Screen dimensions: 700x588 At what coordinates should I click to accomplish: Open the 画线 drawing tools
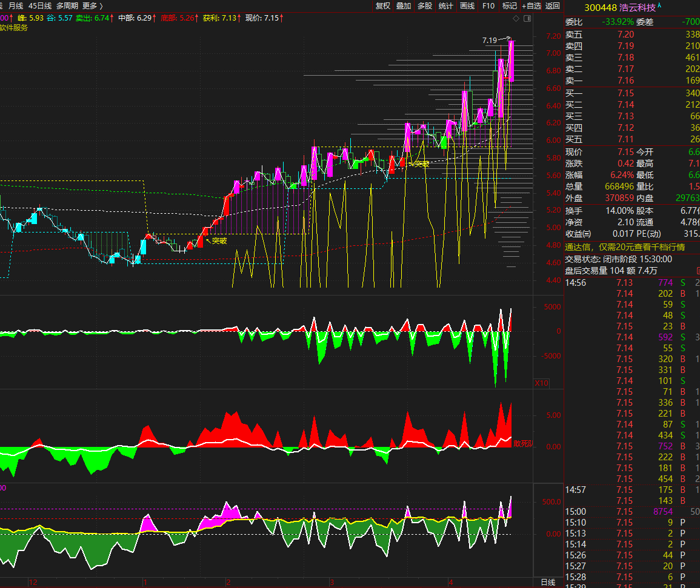[467, 6]
